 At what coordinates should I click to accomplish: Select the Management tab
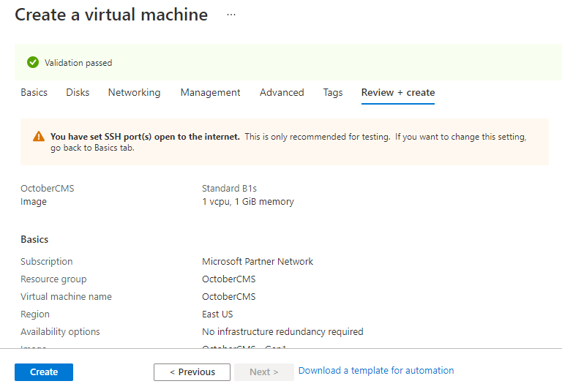(x=210, y=93)
